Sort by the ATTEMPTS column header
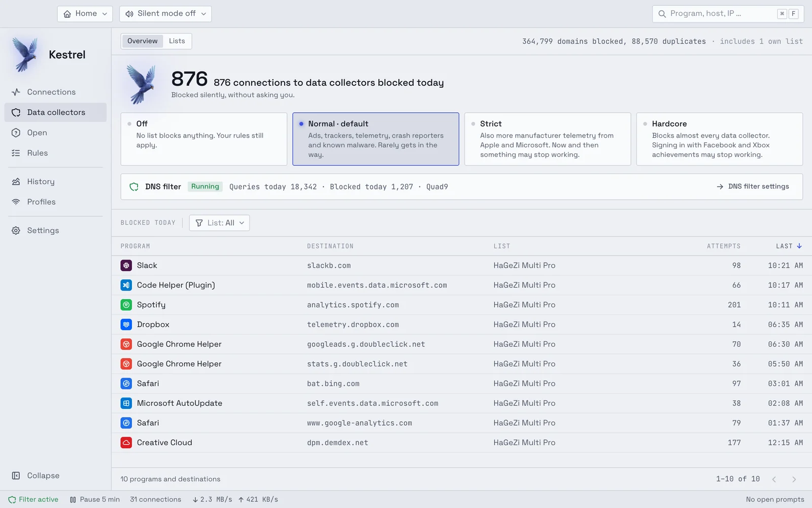 click(723, 246)
